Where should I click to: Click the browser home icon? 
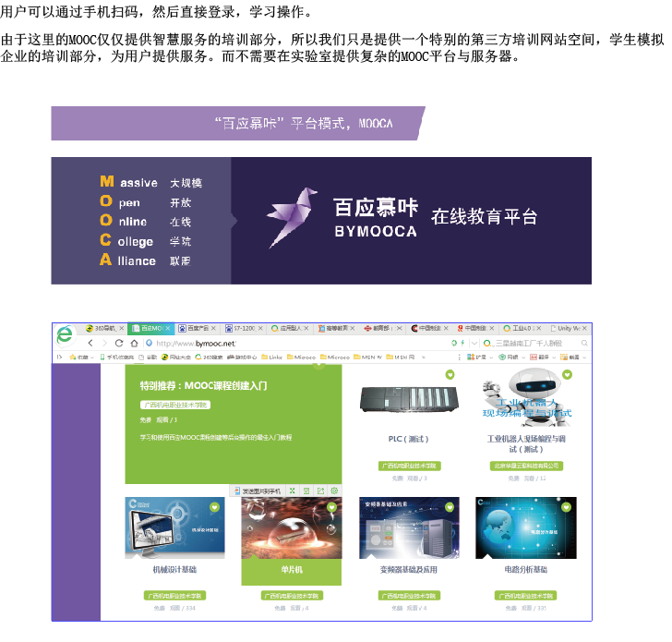coord(135,343)
